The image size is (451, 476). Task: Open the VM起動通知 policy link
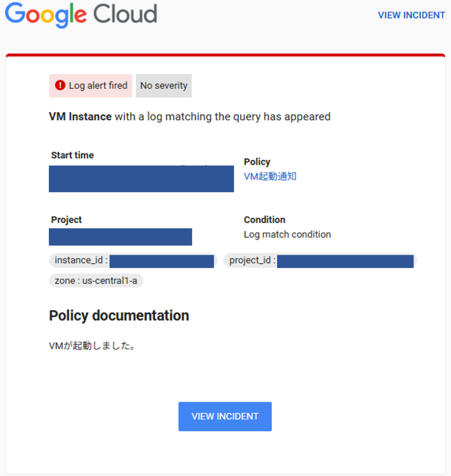270,176
